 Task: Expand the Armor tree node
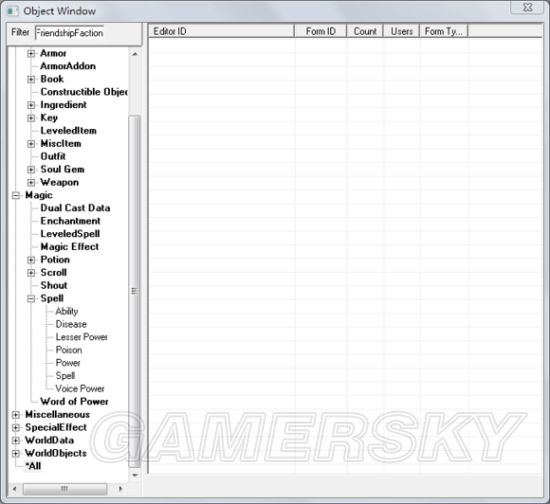pos(31,53)
